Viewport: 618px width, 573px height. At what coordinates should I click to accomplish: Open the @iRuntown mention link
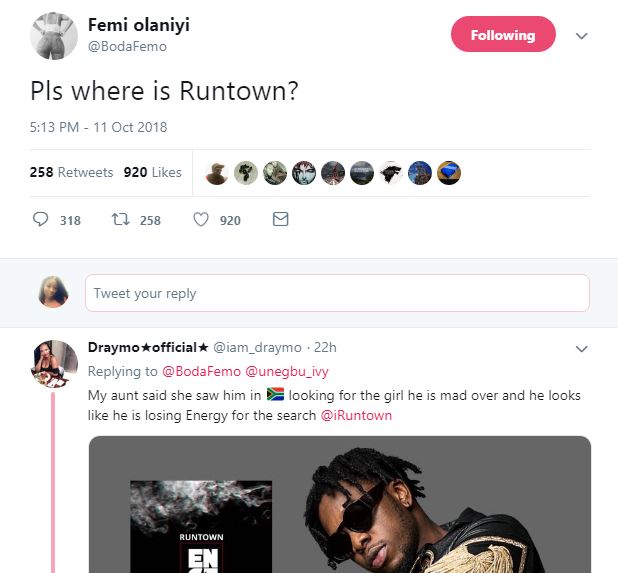tap(356, 415)
